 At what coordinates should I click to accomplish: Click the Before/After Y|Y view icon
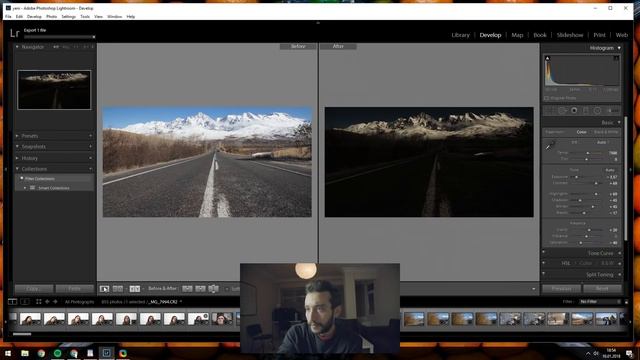pyautogui.click(x=135, y=289)
